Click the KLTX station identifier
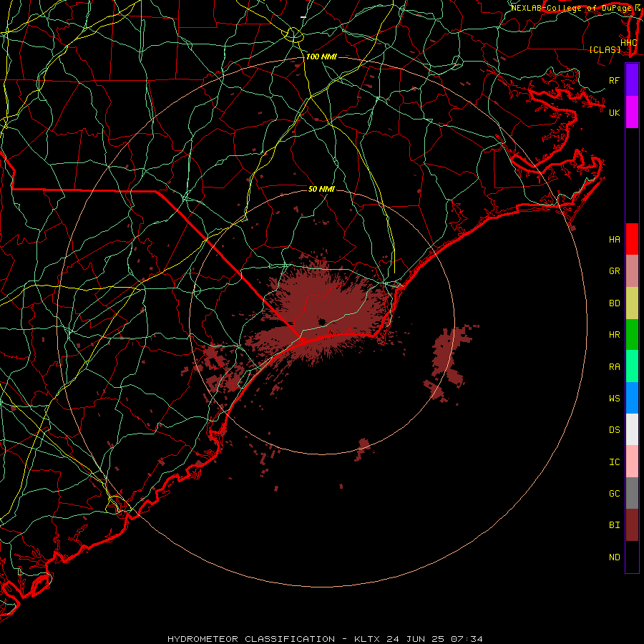 point(367,639)
